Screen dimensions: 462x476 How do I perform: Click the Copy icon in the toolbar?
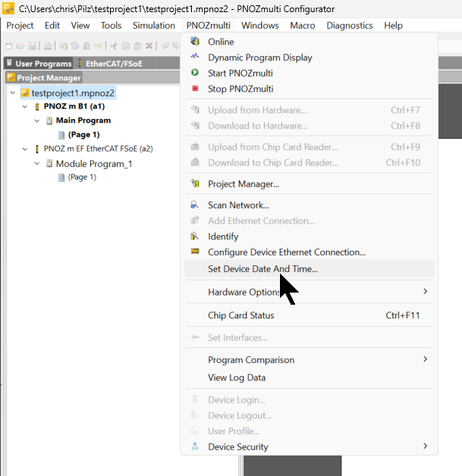[126, 45]
